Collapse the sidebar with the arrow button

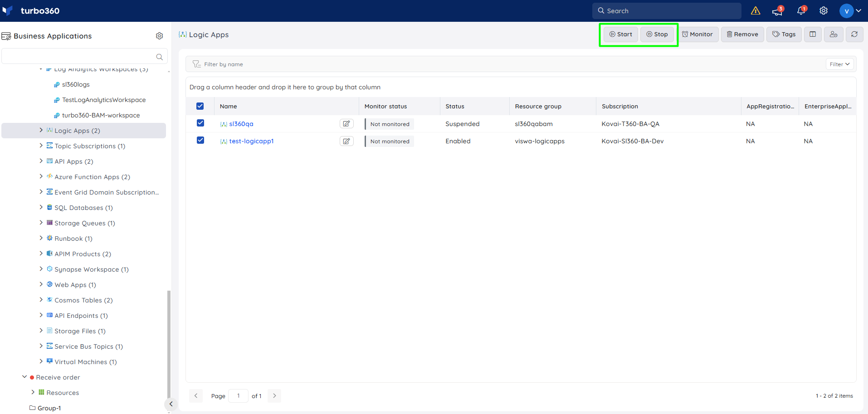(x=171, y=404)
